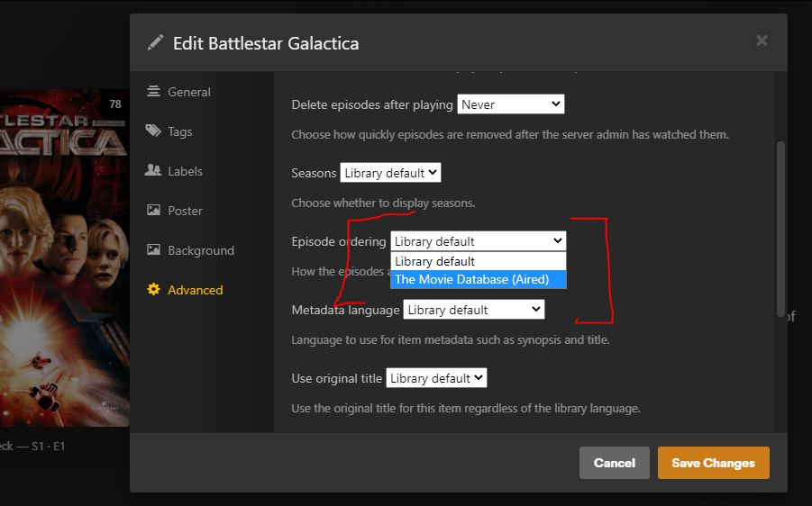
Task: Click the Advanced gear icon
Action: tap(153, 290)
